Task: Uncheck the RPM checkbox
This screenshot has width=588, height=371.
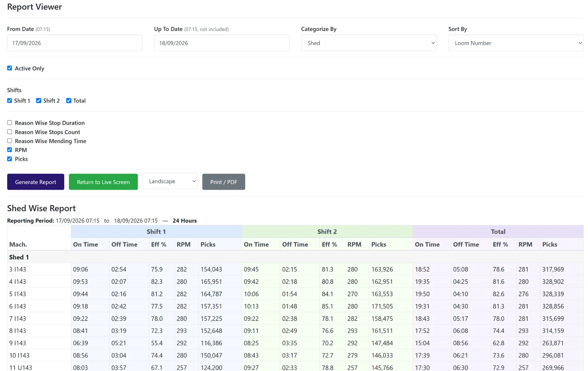Action: (9, 150)
